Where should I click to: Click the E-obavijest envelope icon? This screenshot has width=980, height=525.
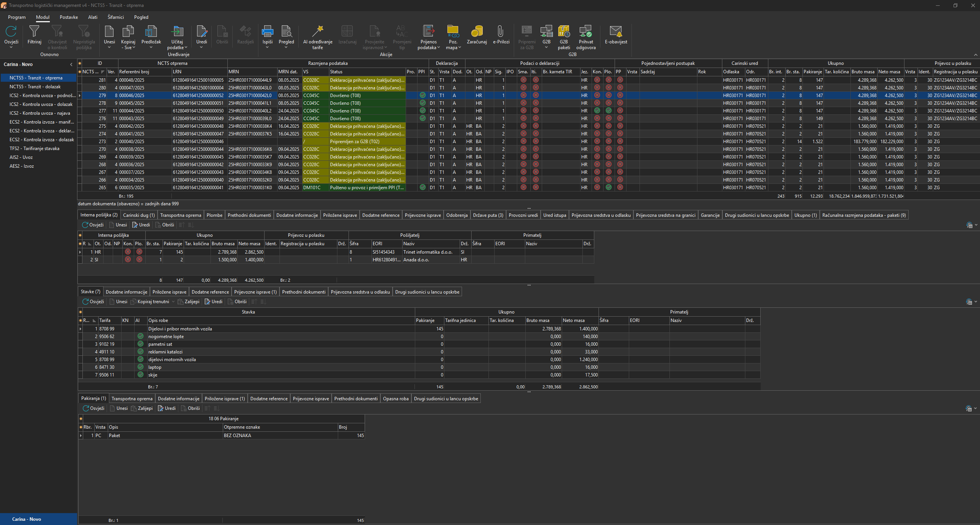pyautogui.click(x=616, y=31)
